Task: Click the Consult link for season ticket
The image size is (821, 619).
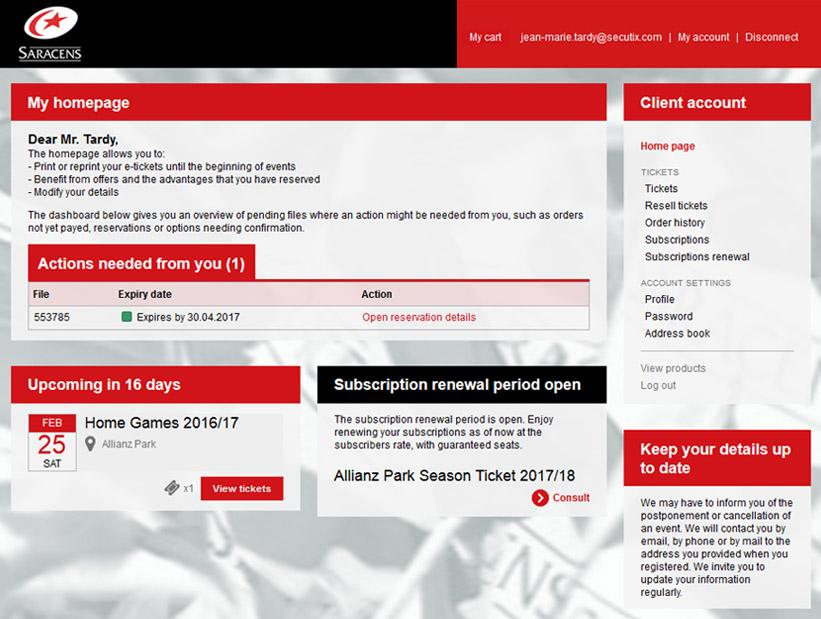Action: [571, 498]
